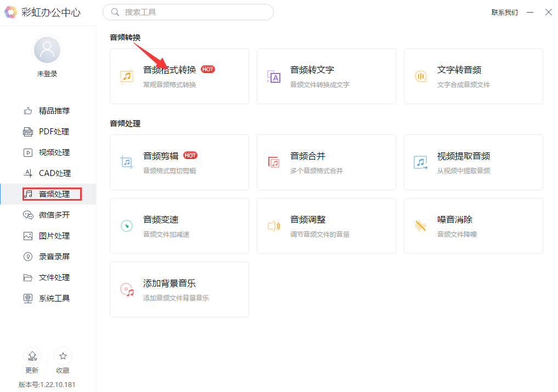Select 录音录屏 in sidebar
558x392 pixels.
pyautogui.click(x=48, y=257)
